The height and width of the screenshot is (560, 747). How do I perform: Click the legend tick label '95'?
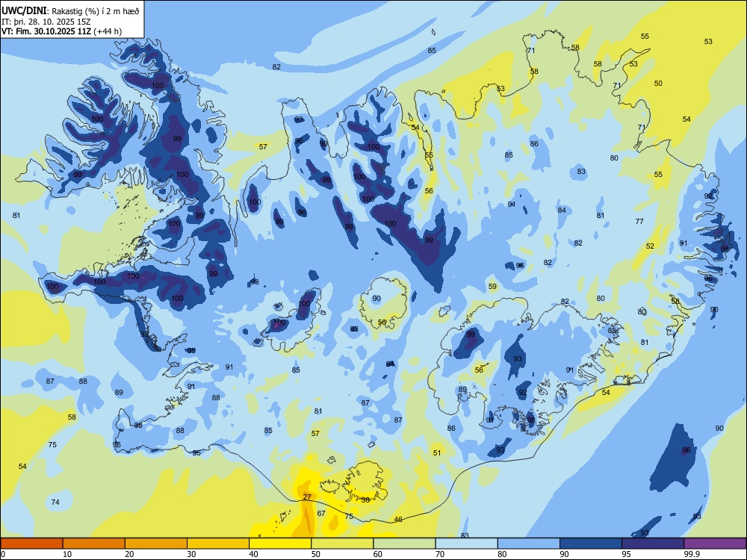(627, 554)
